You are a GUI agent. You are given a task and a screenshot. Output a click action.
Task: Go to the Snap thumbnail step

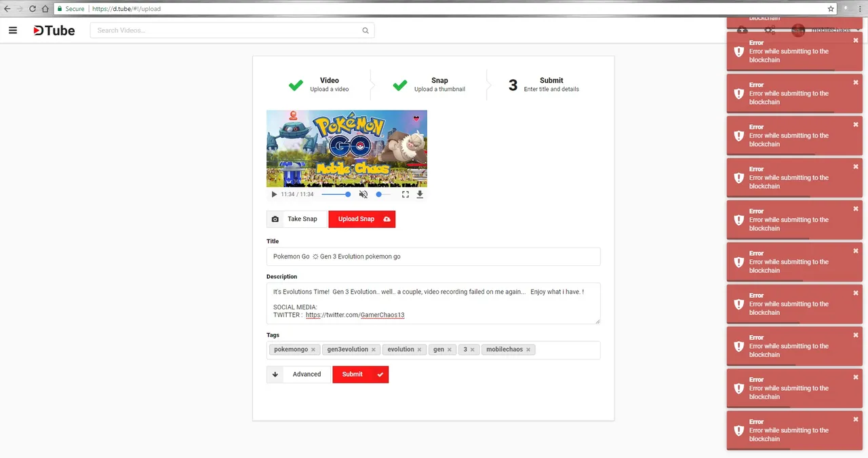429,85
